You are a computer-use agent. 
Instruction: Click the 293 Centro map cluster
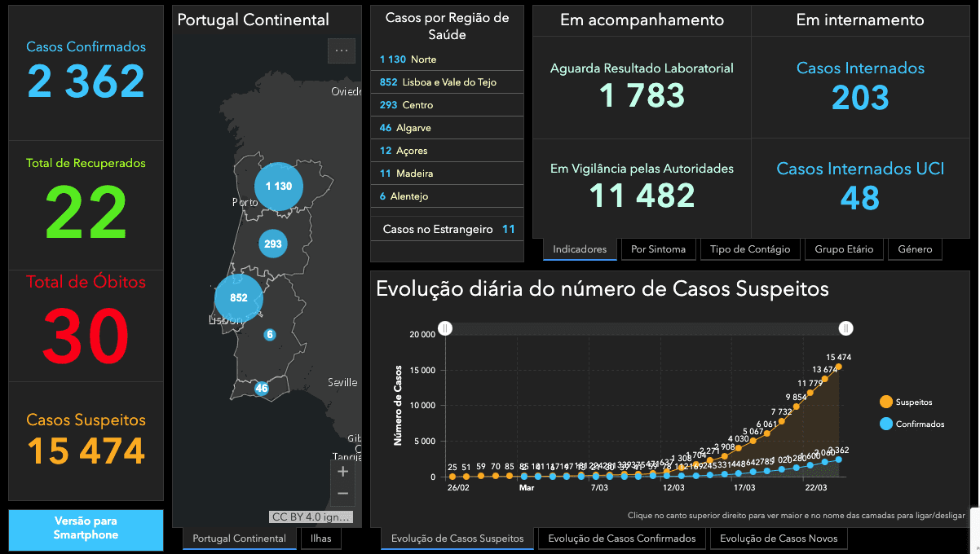(x=272, y=244)
